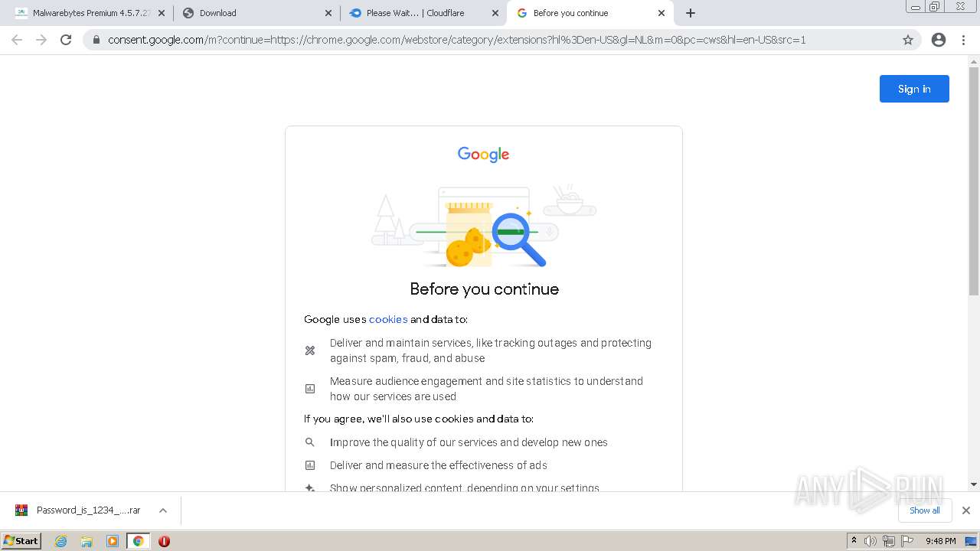Click the cookie jar illustration
980x551 pixels.
468,233
